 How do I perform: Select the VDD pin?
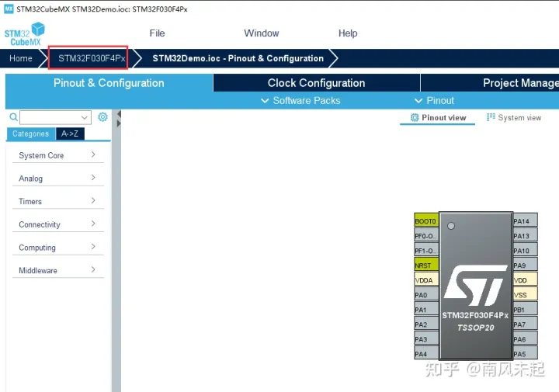tap(526, 280)
